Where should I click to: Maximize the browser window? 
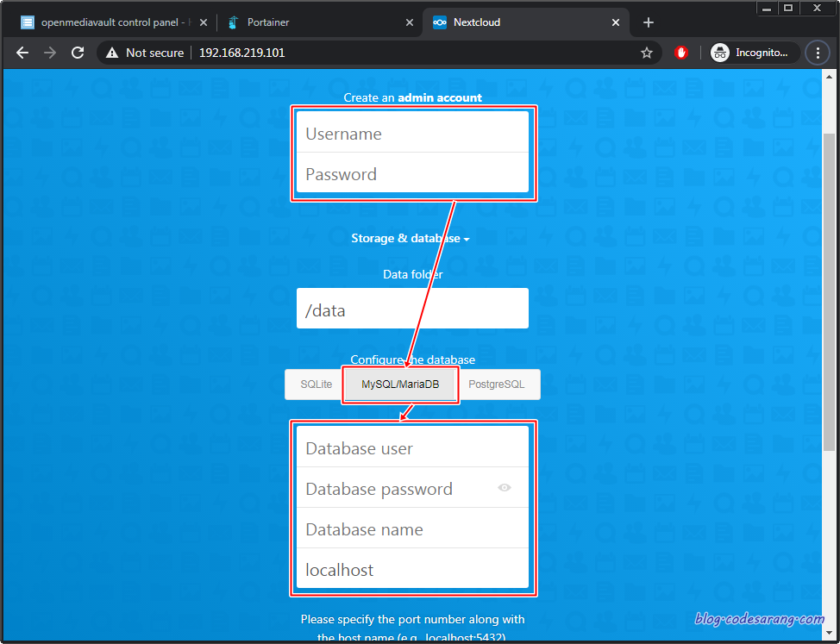[788, 8]
